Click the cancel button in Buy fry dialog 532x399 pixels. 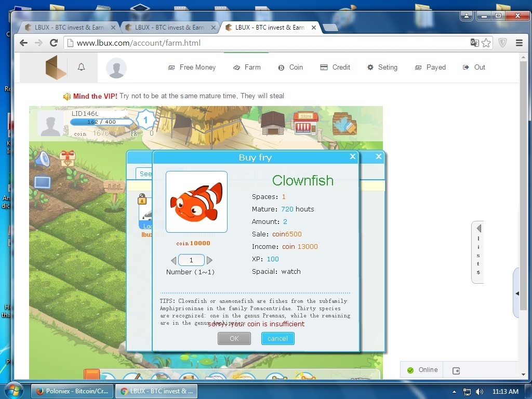[277, 338]
